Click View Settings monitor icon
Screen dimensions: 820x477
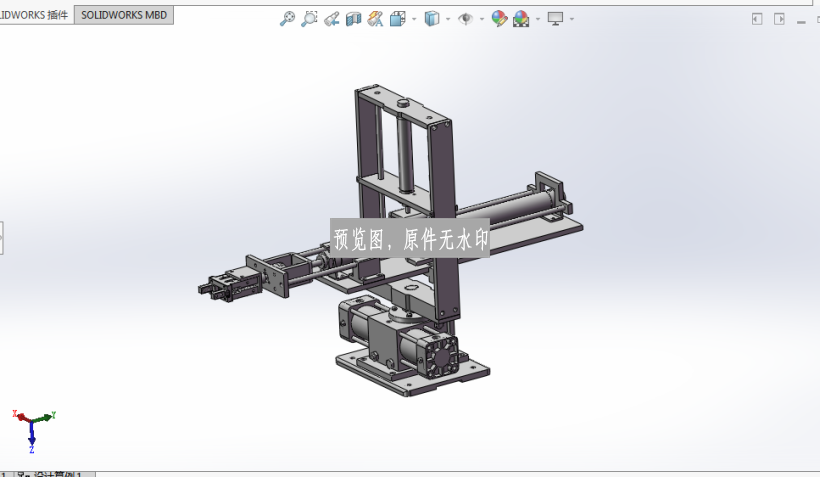pyautogui.click(x=555, y=19)
